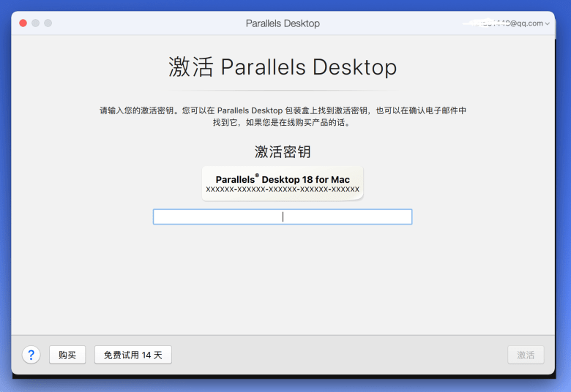Click the zoom window button
Image resolution: width=571 pixels, height=392 pixels.
click(x=48, y=23)
